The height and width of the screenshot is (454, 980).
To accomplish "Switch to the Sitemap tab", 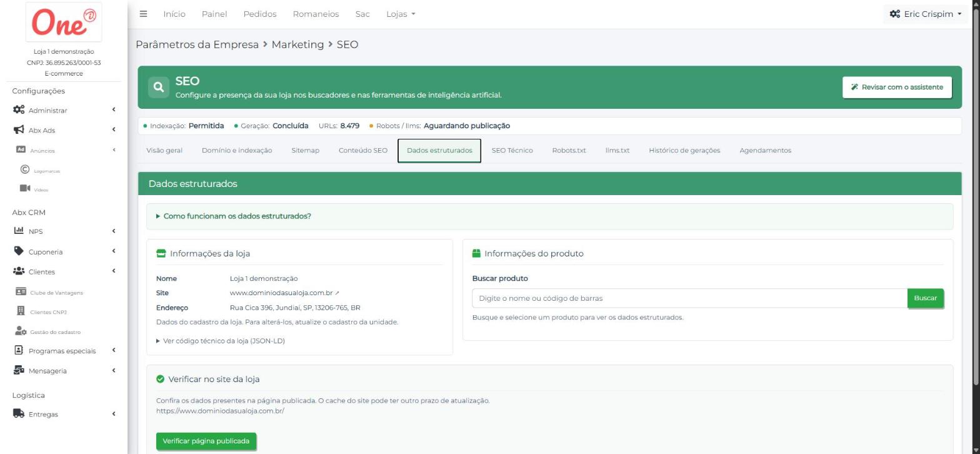I will pos(305,151).
